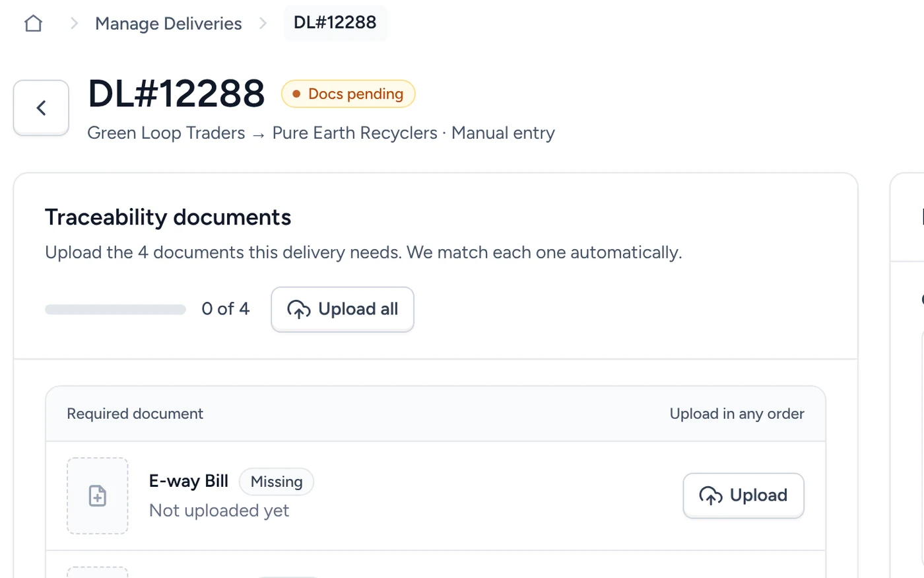Click the orange dot in Docs pending badge
This screenshot has height=578, width=924.
coord(296,94)
